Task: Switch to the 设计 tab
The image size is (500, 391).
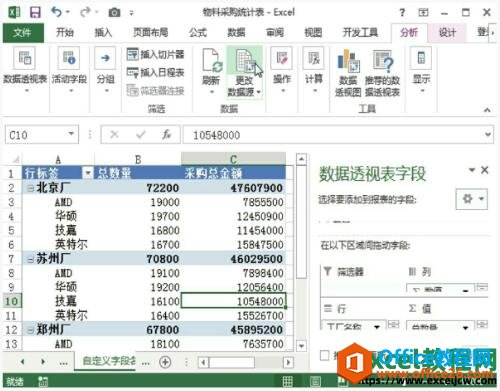Action: [x=447, y=32]
